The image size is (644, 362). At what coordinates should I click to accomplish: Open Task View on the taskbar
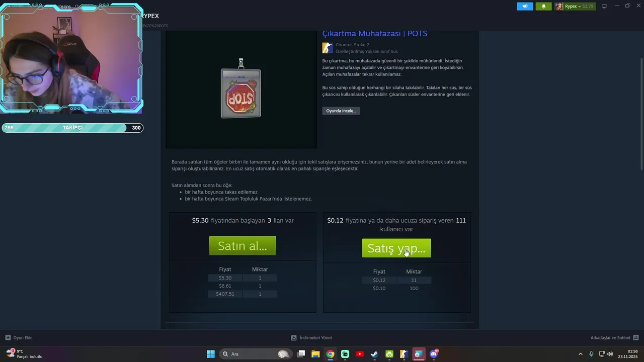(301, 354)
